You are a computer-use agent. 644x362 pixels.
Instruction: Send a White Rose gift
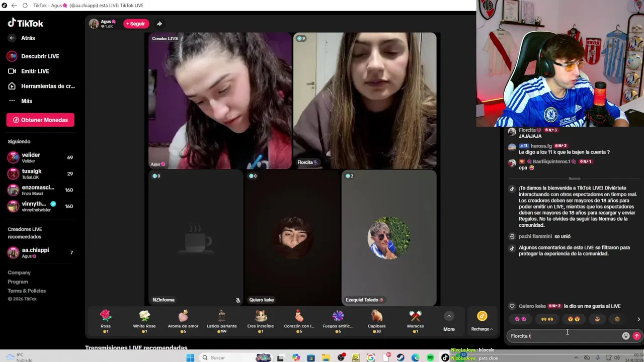click(x=144, y=321)
